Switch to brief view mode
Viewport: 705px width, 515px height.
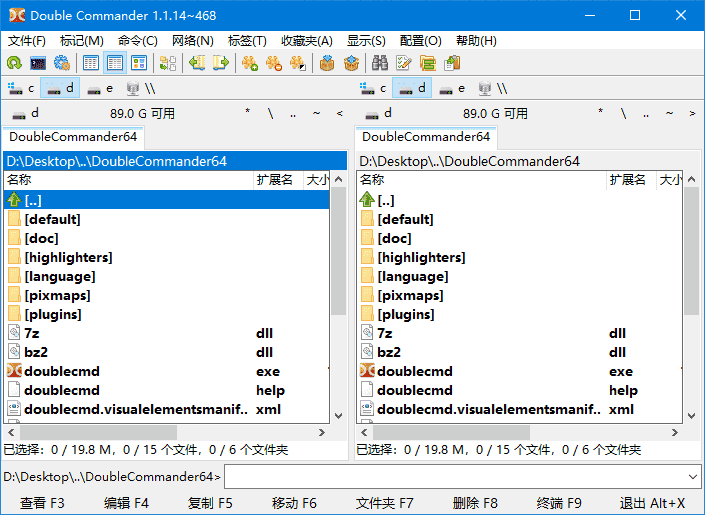(91, 63)
